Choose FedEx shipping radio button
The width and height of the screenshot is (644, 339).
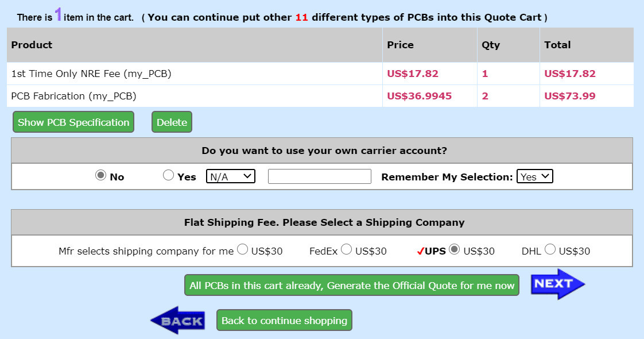coord(347,249)
